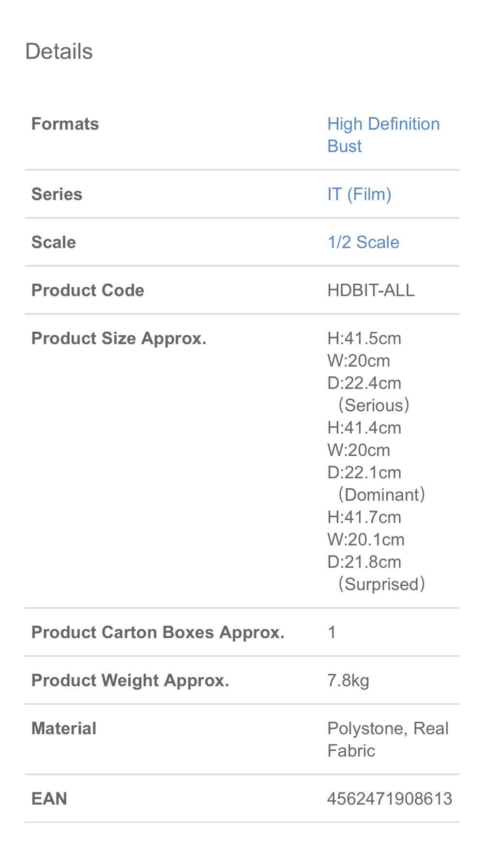Click the (Dominant) size variant text
This screenshot has height=868, width=484.
click(x=381, y=495)
